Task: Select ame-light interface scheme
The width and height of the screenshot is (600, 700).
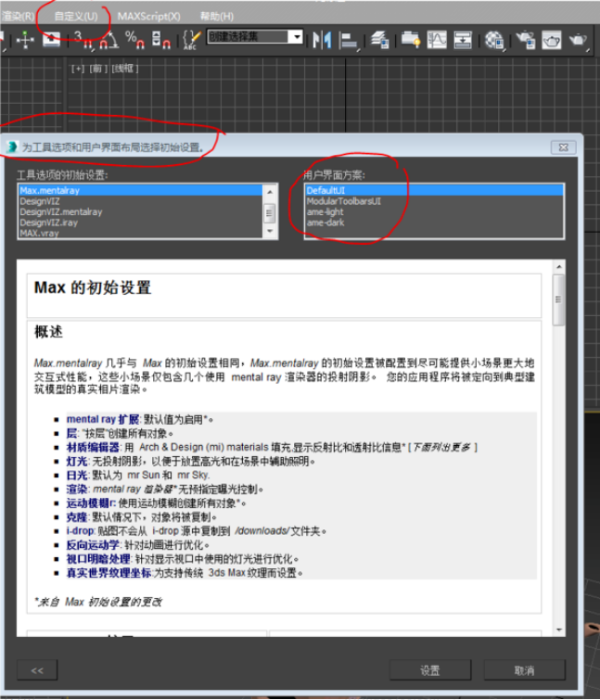Action: tap(434, 212)
